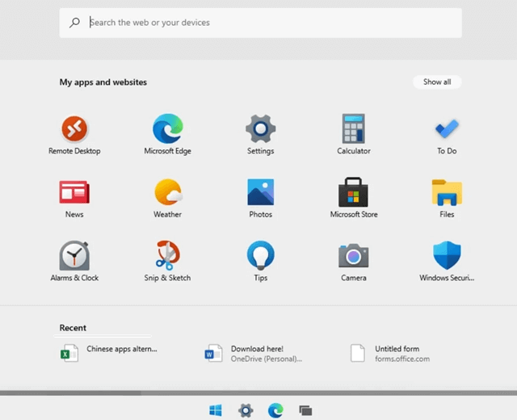Viewport: 517px width, 420px height.
Task: Open the Calculator app
Action: coord(354,135)
